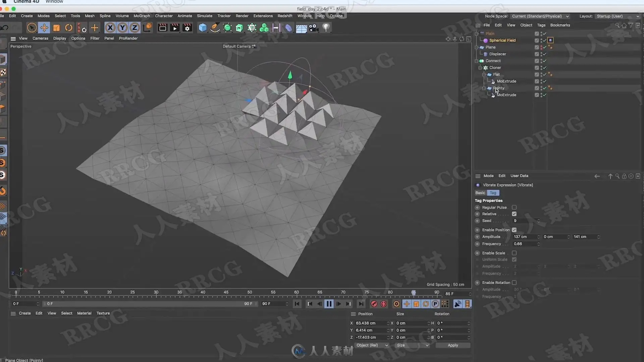Click the Frequency 0.66 input field
This screenshot has width=644, height=362.
coord(526,244)
